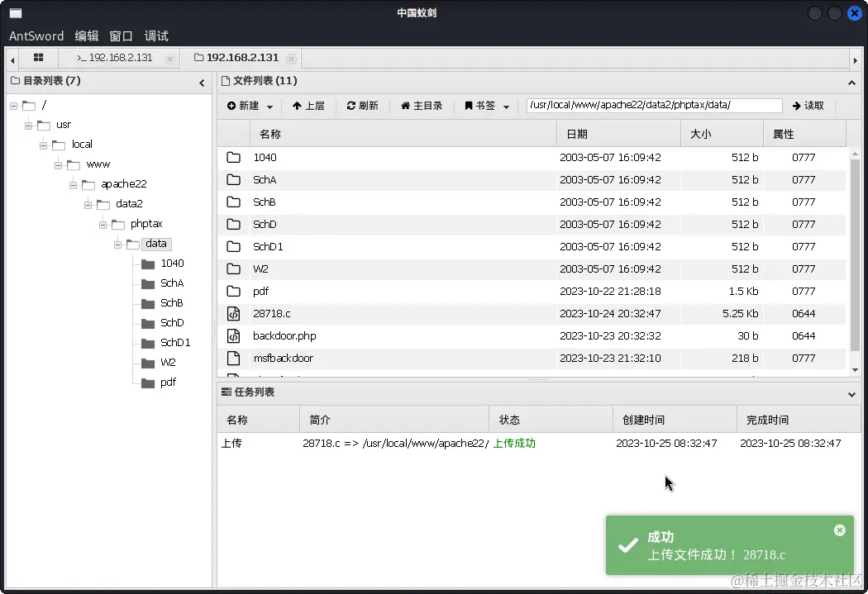Click the 上传成功 task status
The image size is (868, 594).
(x=514, y=443)
